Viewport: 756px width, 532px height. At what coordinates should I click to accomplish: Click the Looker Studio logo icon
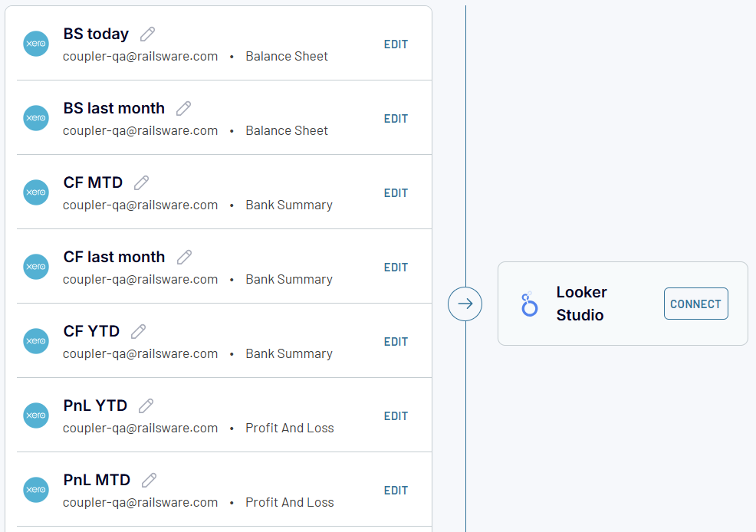click(x=529, y=304)
